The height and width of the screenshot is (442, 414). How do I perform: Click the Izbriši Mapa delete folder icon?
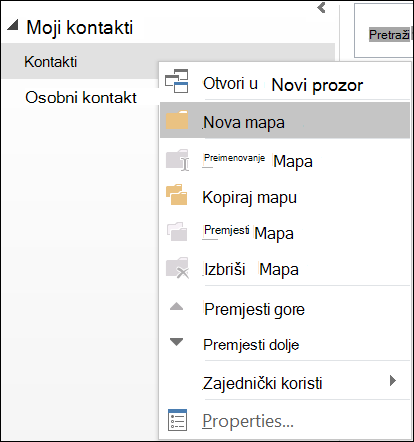point(177,268)
